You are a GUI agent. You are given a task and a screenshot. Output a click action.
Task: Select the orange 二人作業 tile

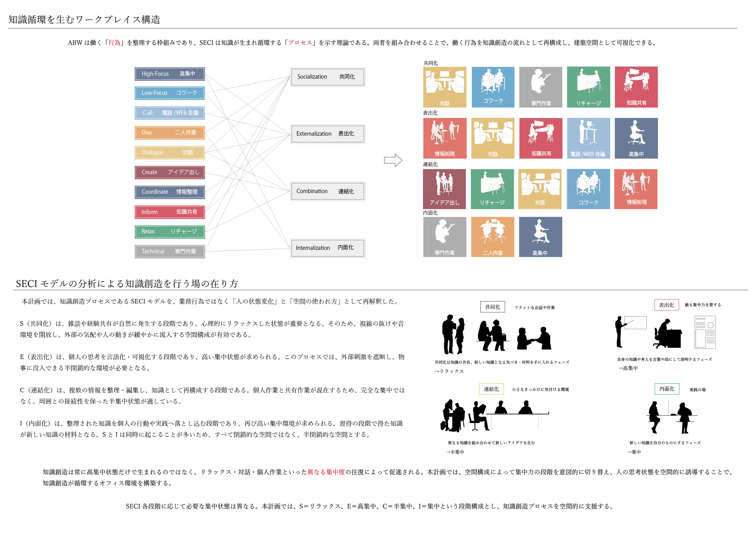(492, 237)
